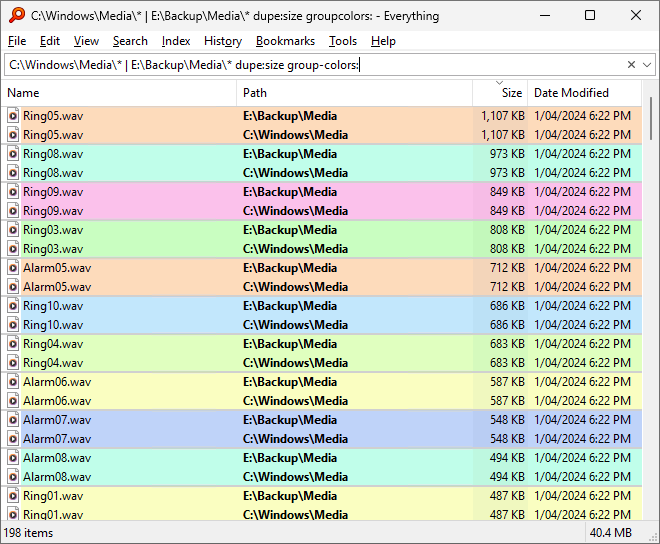Select the Ring03.wav name in C:\Windows\Media row

(53, 249)
